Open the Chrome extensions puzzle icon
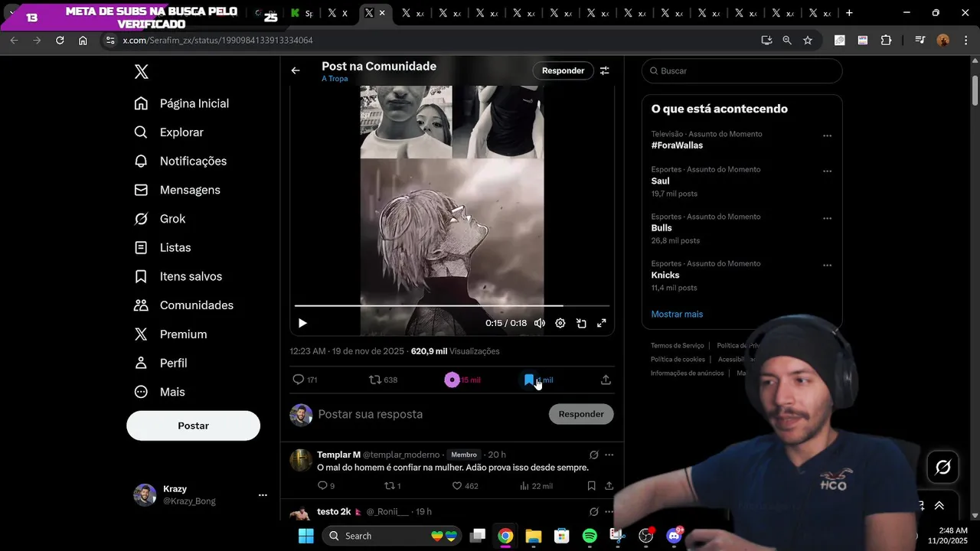 887,40
